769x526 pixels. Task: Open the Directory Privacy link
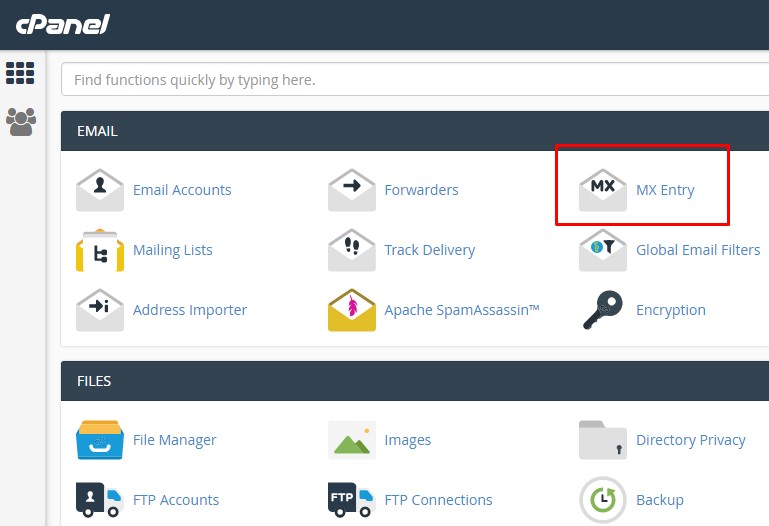[x=691, y=440]
